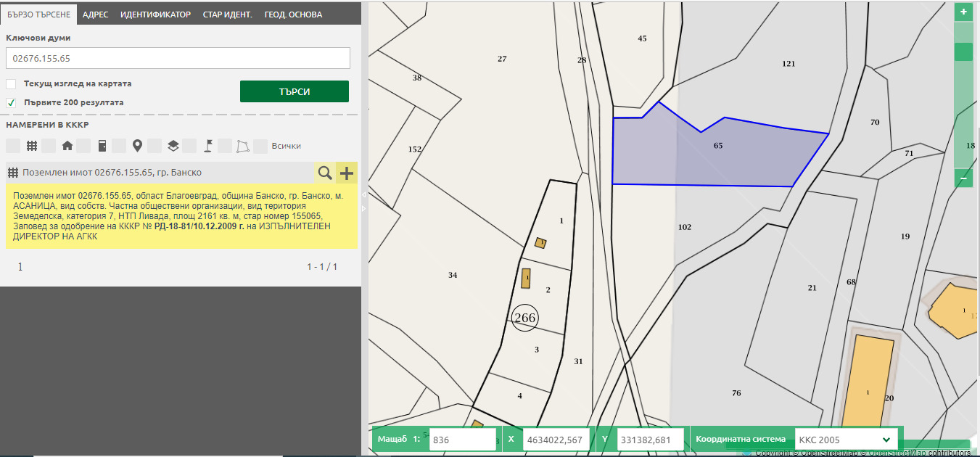
Task: Click the polygon boundary filter icon
Action: [243, 146]
